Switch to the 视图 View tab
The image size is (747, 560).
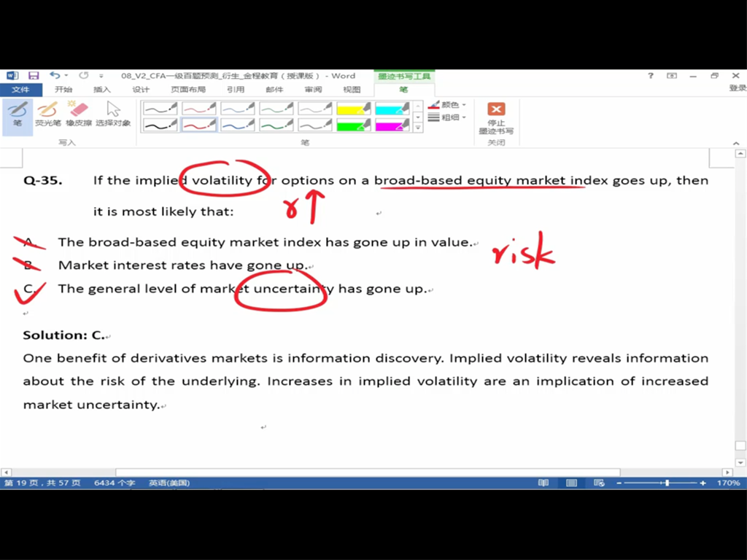(352, 90)
